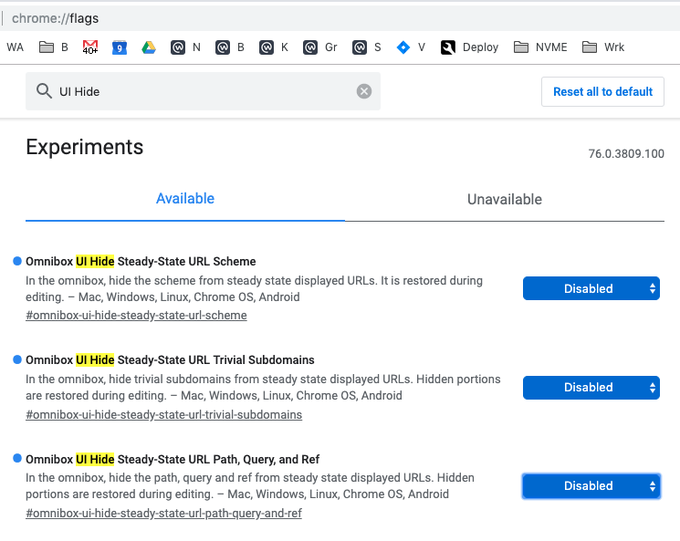680x541 pixels.
Task: Clear the flags search field
Action: (x=364, y=91)
